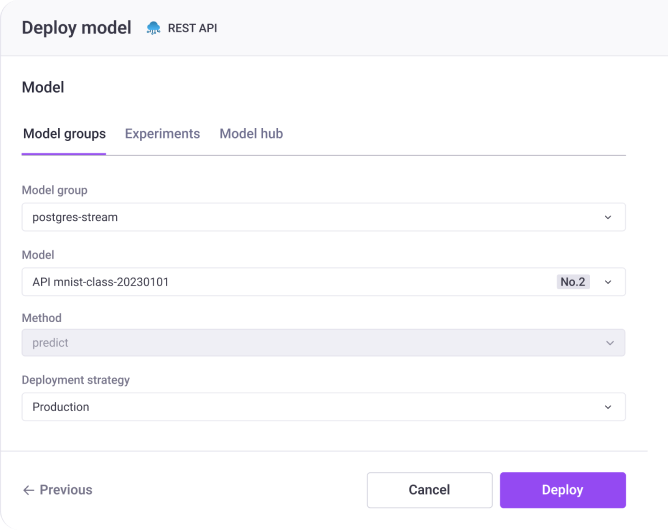Click the predict method field
Screen dimensions: 668x530
(324, 343)
